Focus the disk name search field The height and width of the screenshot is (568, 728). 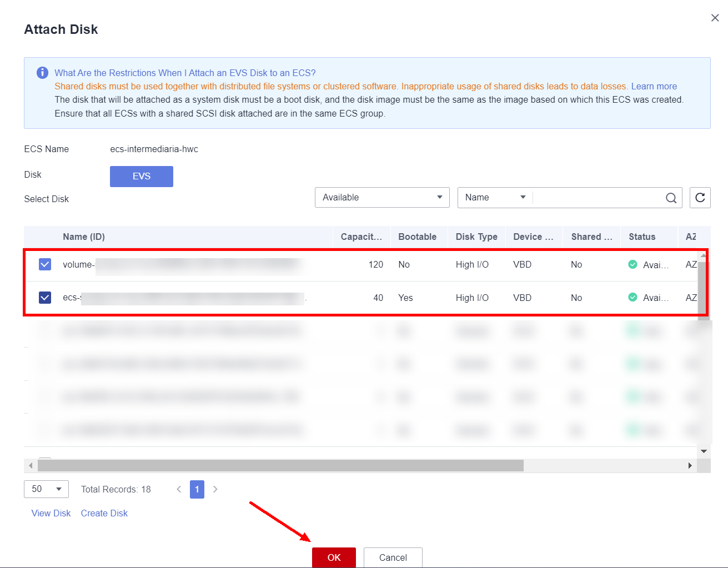click(597, 198)
